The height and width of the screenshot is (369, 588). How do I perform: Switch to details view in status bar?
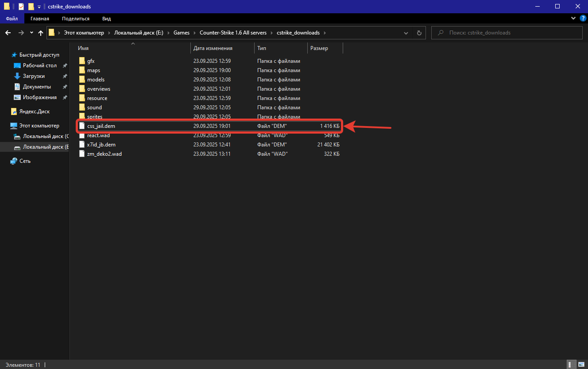coord(572,365)
